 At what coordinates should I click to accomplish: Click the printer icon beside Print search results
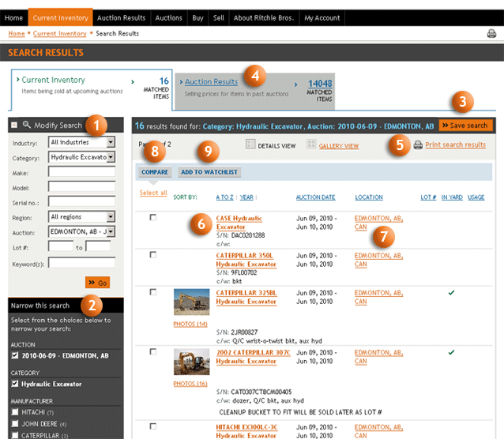(418, 145)
